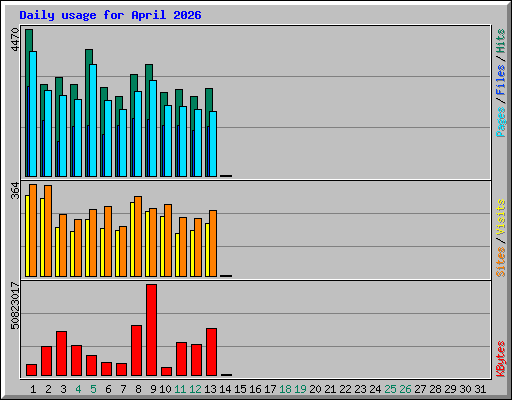Click day label 1 on the x-axis
Screen dimensions: 512x400
33,389
